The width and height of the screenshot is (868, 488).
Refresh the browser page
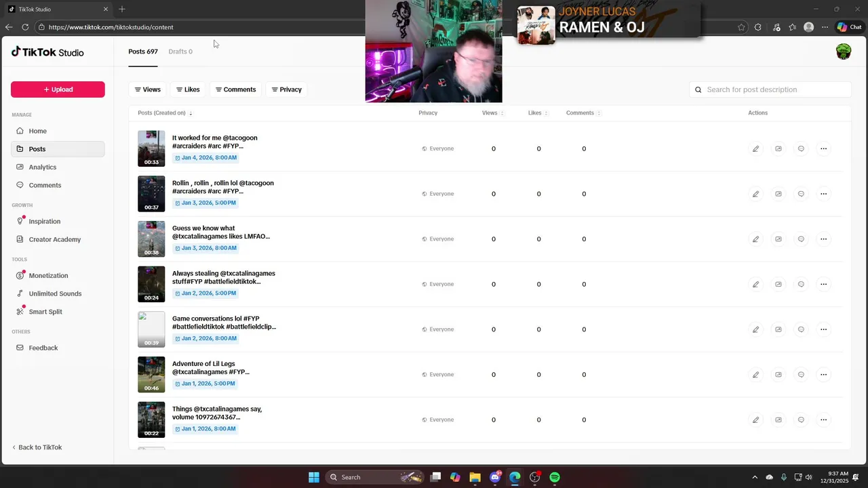[x=25, y=27]
